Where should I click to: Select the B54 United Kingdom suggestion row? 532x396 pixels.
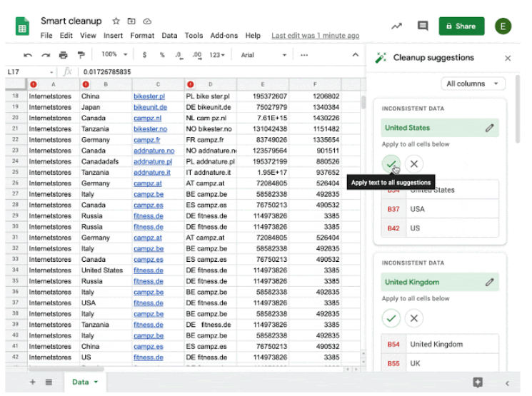coord(440,344)
